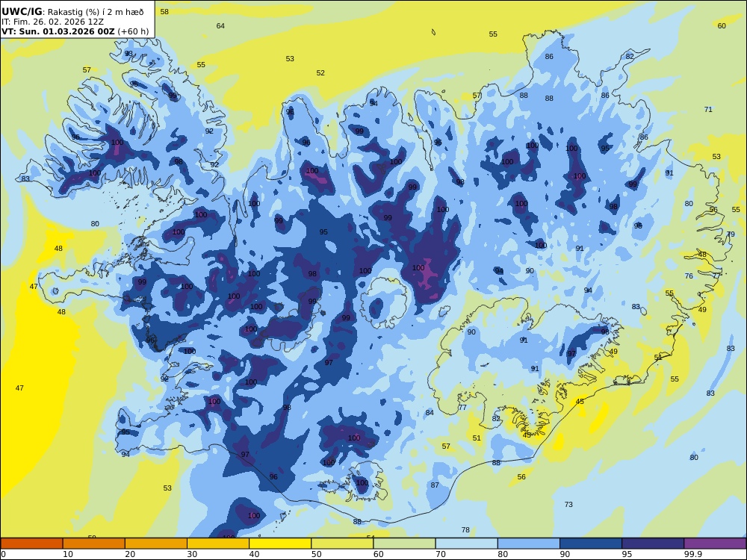Image resolution: width=747 pixels, height=560 pixels.
Task: Click the humidity value '58' on the map
Action: 164,11
